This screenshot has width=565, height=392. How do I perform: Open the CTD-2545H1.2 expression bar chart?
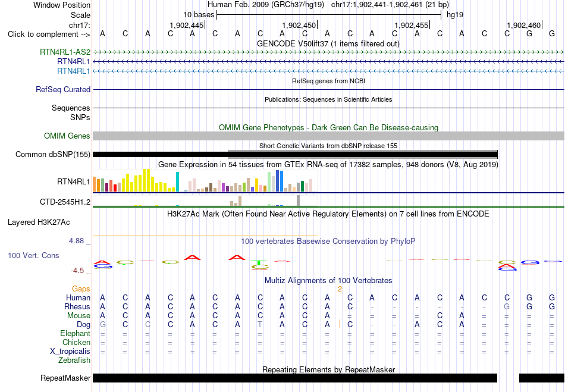pyautogui.click(x=205, y=200)
